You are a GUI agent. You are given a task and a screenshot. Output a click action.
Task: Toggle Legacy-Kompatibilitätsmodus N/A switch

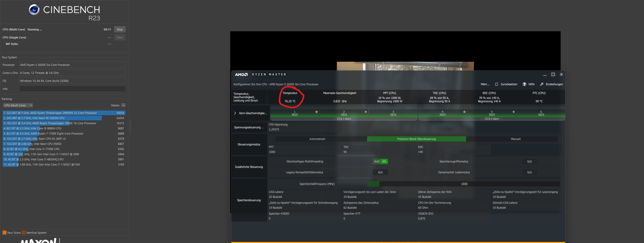click(380, 172)
